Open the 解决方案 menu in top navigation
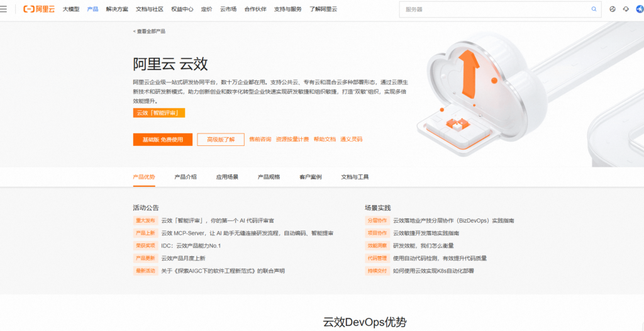 click(117, 9)
